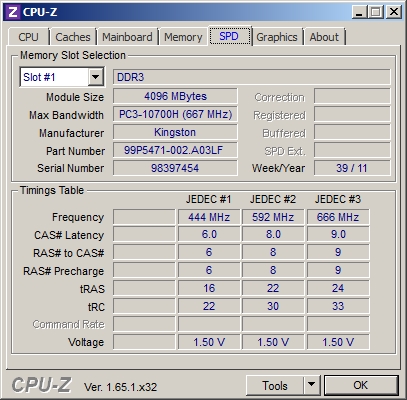Switch to the CPU tab

[29, 37]
